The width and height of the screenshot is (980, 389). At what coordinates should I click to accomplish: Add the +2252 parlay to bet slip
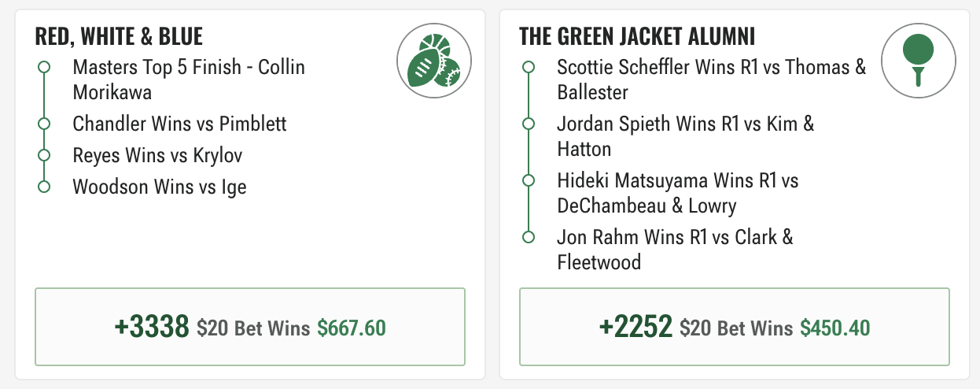tap(735, 327)
